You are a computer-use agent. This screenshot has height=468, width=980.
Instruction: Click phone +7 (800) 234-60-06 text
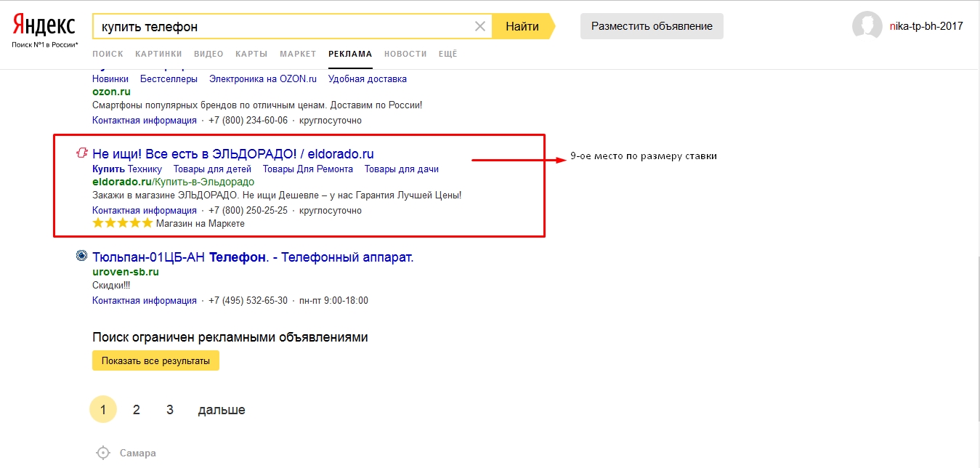(x=248, y=120)
